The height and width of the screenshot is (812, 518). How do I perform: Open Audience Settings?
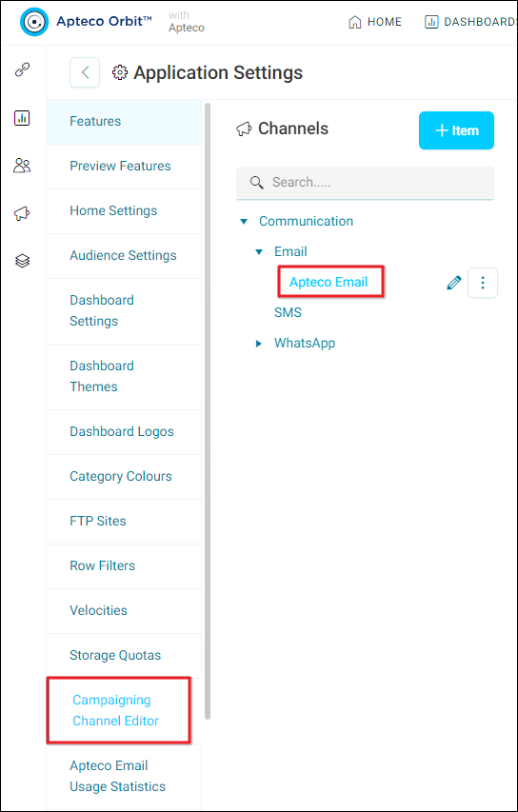(x=124, y=256)
